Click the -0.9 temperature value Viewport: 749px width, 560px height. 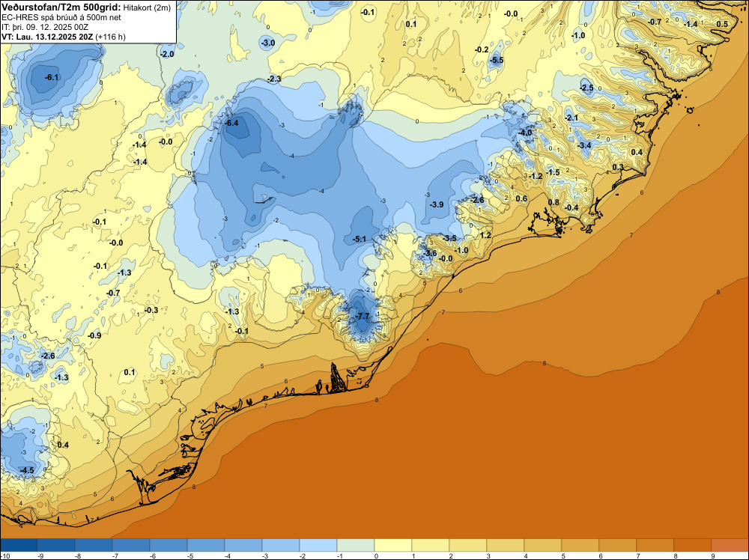[94, 335]
